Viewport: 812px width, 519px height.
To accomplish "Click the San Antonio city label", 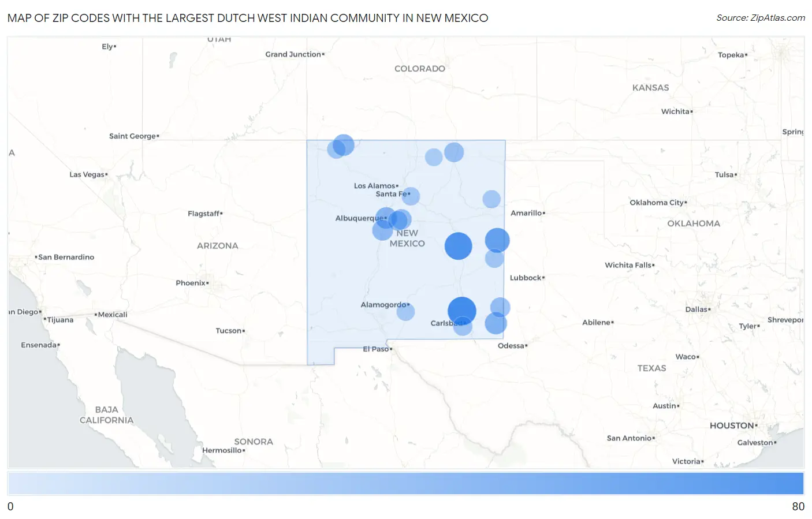I will (630, 438).
